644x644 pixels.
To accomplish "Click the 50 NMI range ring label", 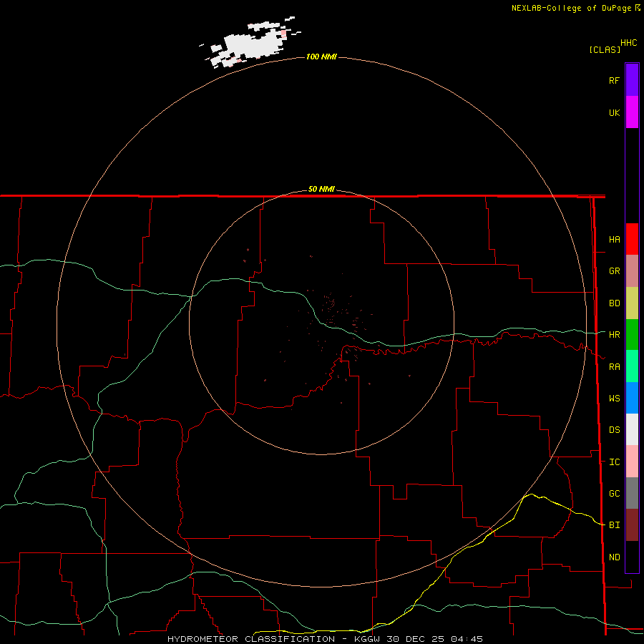I will tap(321, 190).
